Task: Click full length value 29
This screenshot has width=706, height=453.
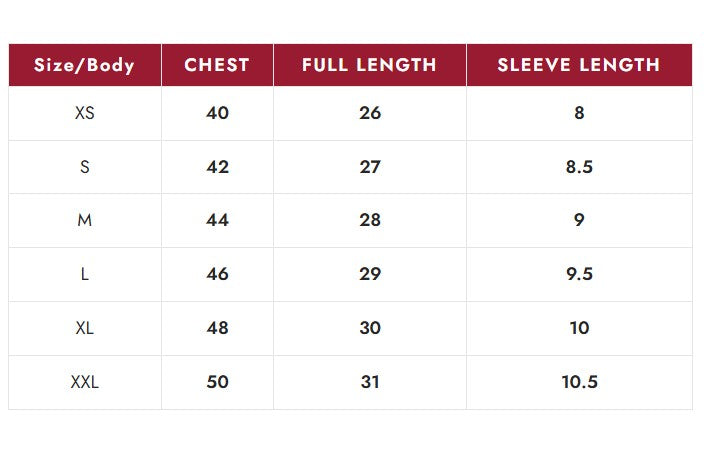Action: (370, 274)
